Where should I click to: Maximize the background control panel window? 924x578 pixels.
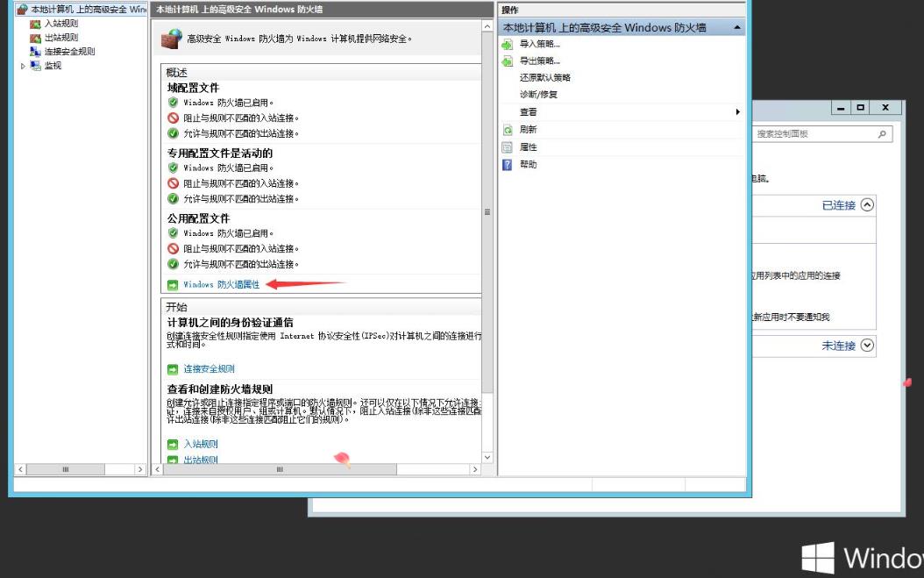pos(860,107)
